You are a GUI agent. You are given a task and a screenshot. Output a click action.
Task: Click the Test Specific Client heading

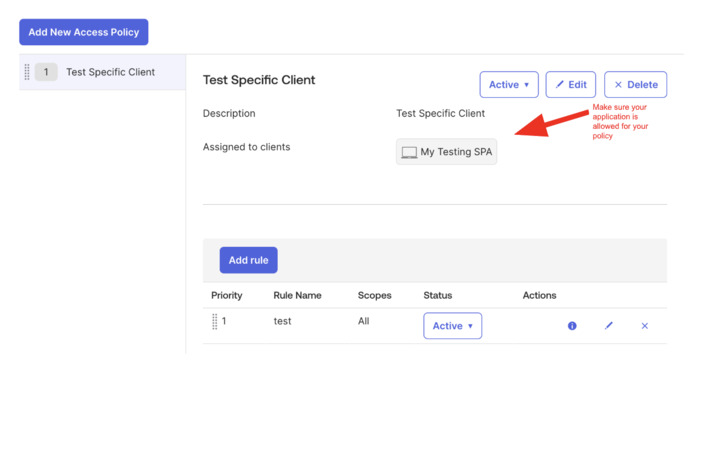click(259, 80)
